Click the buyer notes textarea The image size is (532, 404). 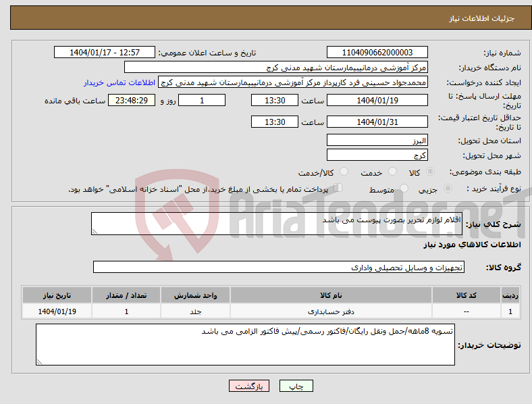coord(245,345)
